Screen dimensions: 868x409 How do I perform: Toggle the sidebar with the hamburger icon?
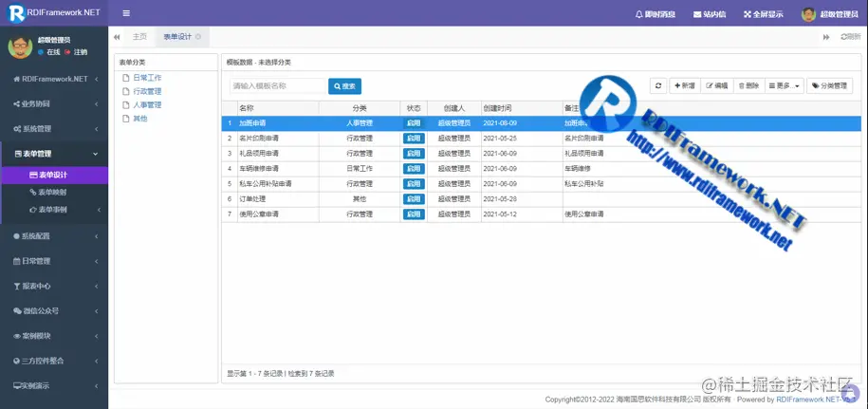(126, 13)
